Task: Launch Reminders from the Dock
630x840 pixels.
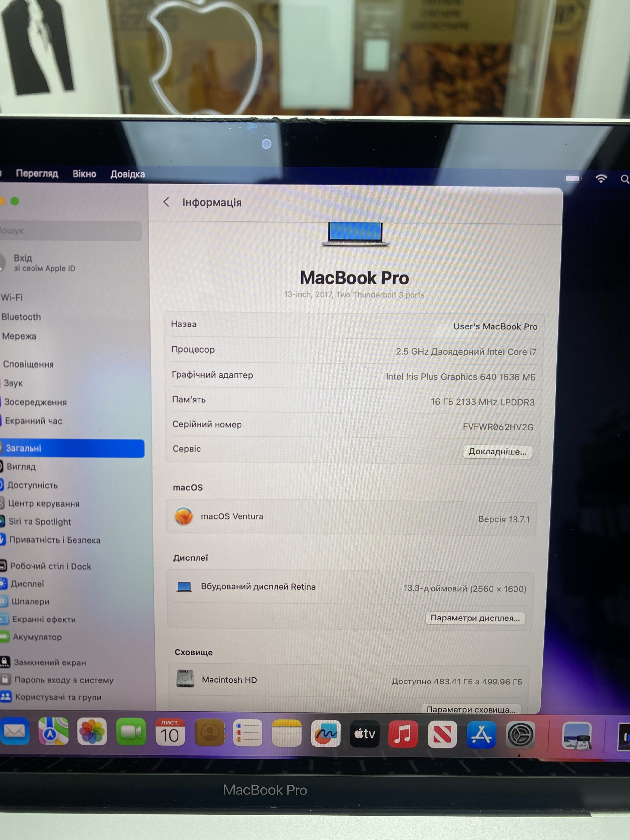Action: coord(248,733)
